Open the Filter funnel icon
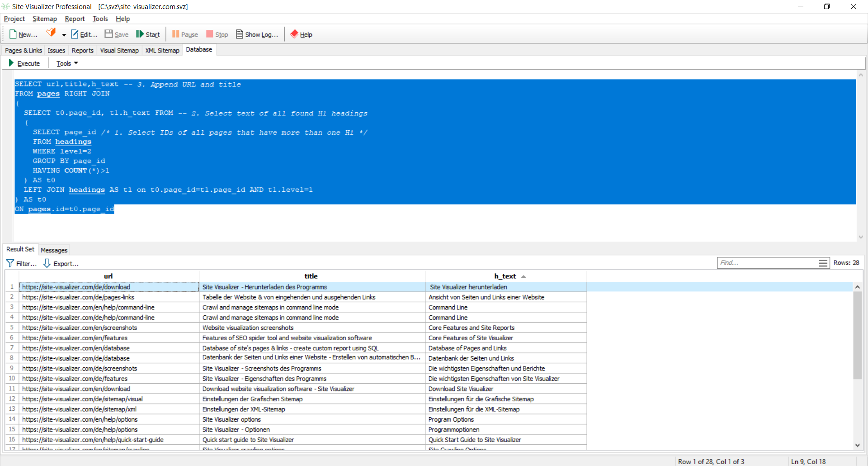The width and height of the screenshot is (868, 466). point(10,263)
